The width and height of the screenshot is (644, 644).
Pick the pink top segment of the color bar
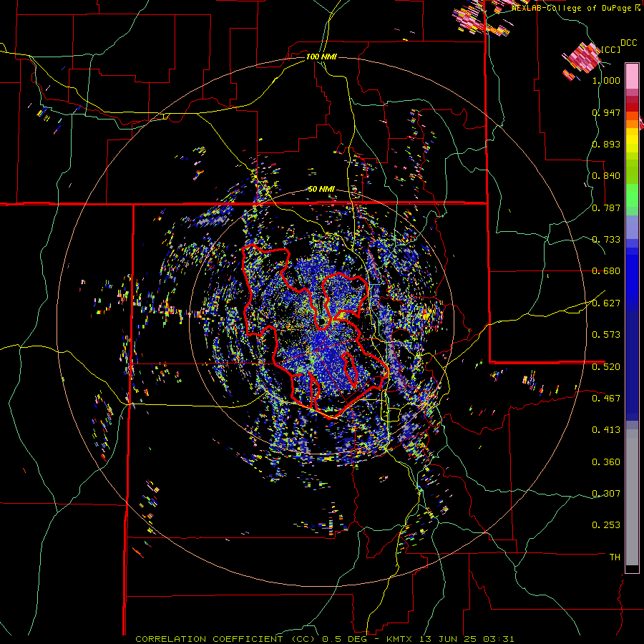click(x=632, y=76)
